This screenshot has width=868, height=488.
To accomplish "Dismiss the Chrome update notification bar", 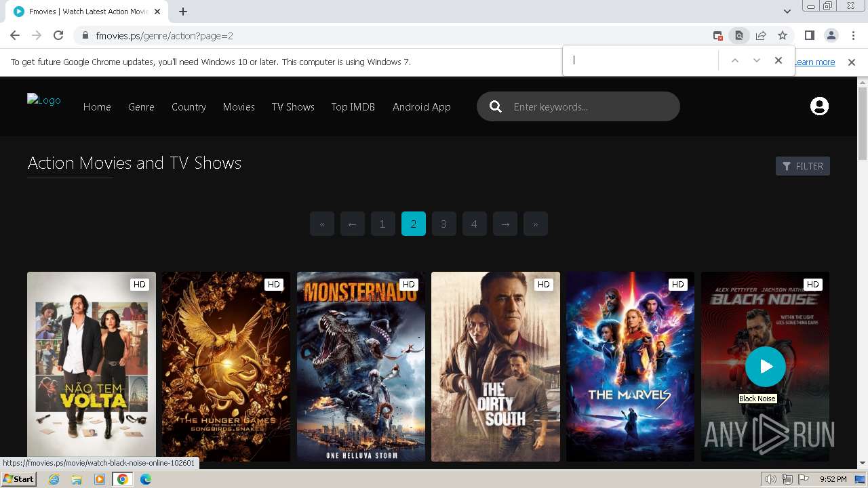I will 852,62.
